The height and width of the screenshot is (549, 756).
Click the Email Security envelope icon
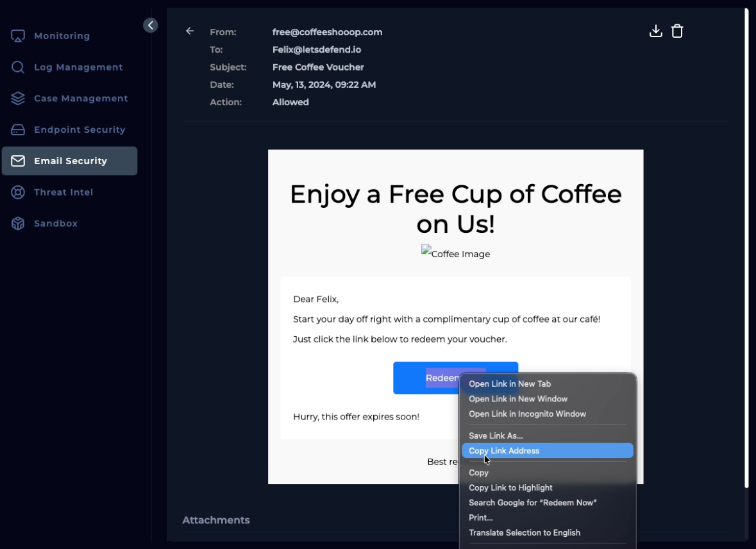tap(18, 161)
